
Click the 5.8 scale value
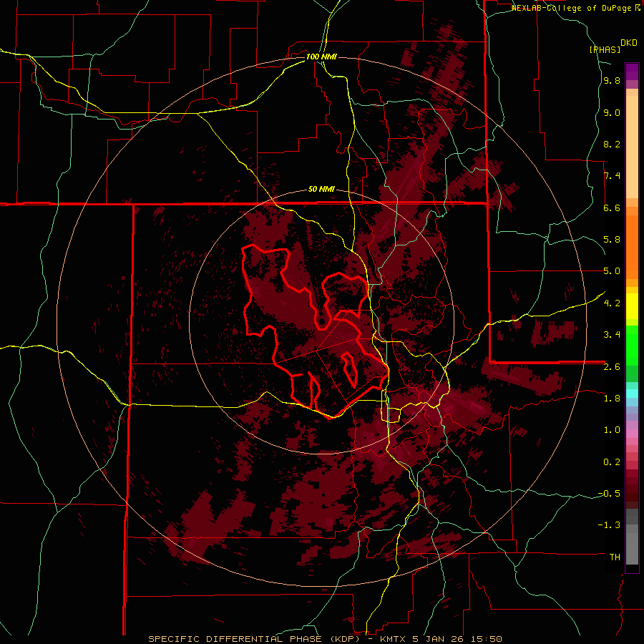(x=612, y=240)
